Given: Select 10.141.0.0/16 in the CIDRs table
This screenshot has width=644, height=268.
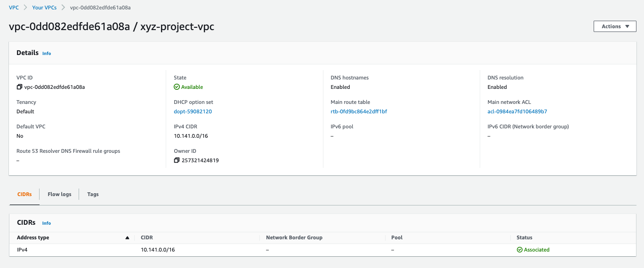Looking at the screenshot, I should 158,250.
